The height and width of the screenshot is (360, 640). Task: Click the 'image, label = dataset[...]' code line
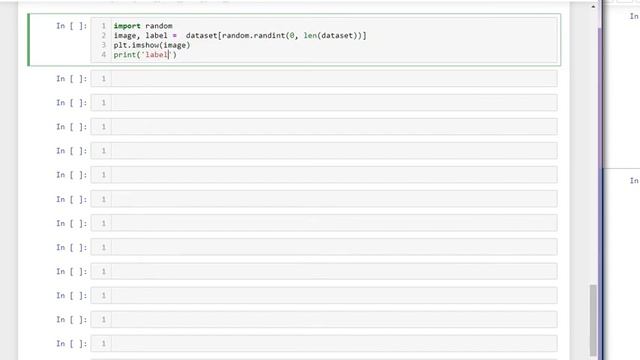[240, 36]
